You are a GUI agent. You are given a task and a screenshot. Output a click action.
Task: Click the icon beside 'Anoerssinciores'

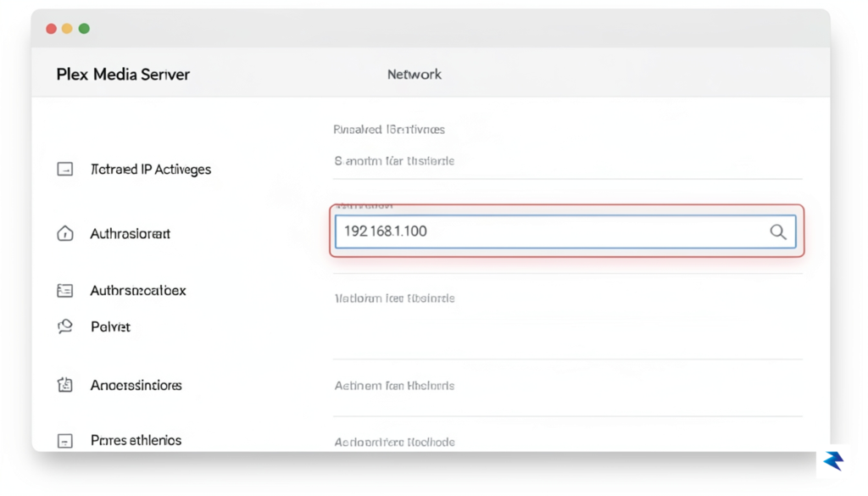point(64,385)
